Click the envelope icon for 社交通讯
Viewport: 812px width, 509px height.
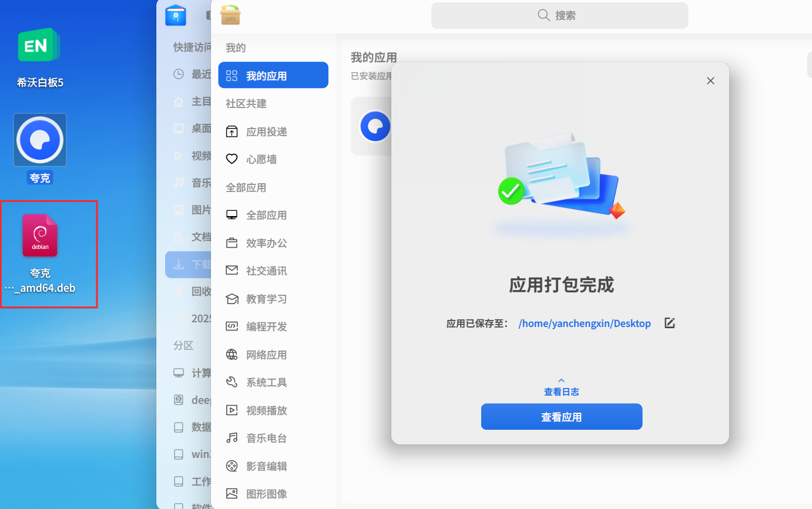coord(232,271)
